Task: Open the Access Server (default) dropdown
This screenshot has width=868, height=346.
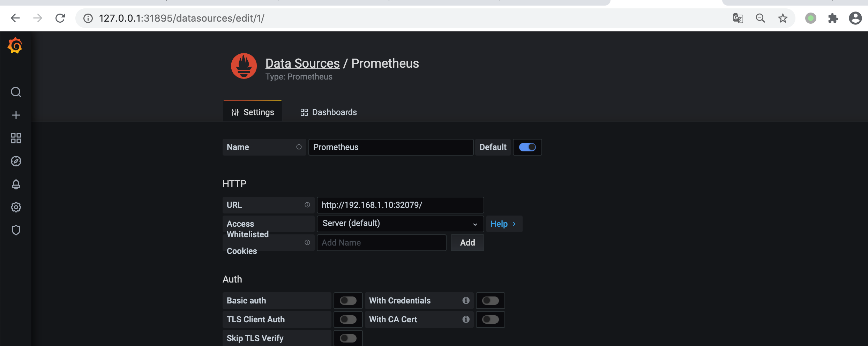Action: [400, 224]
